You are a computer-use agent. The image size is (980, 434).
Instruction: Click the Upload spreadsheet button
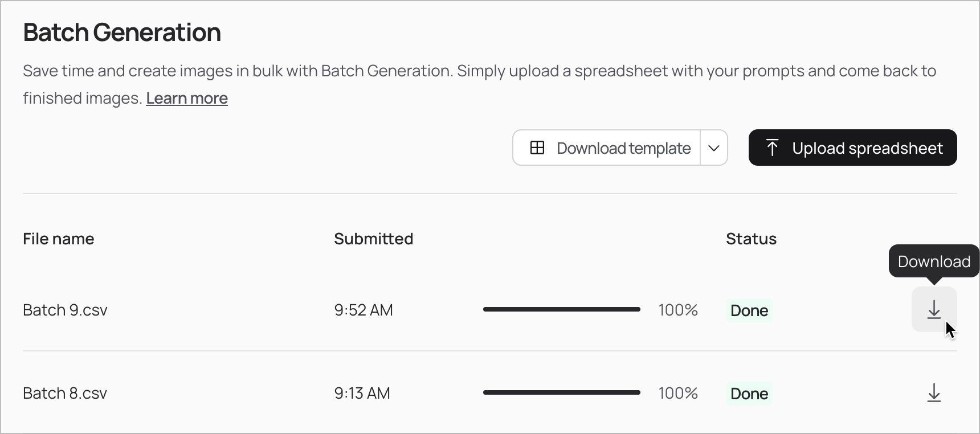coord(853,148)
